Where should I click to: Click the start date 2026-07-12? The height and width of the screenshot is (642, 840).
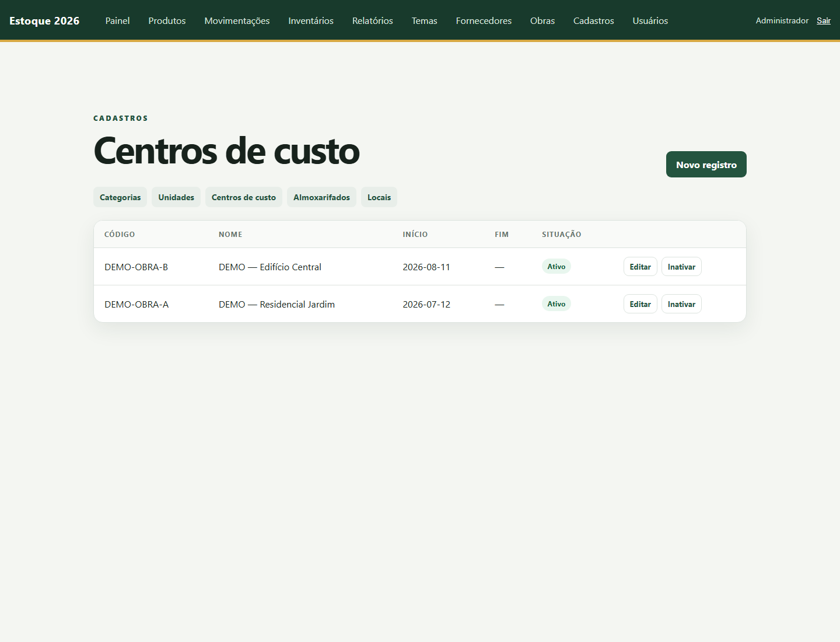[426, 304]
